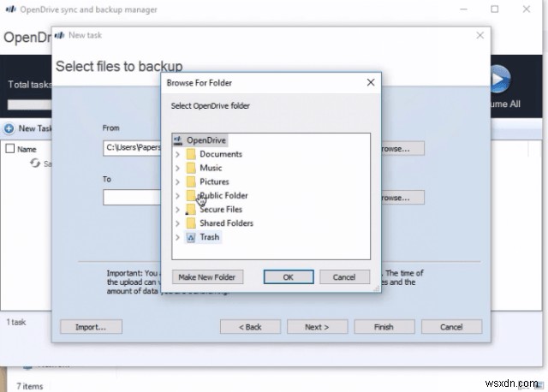
Task: Expand the Pictures folder node
Action: [177, 181]
